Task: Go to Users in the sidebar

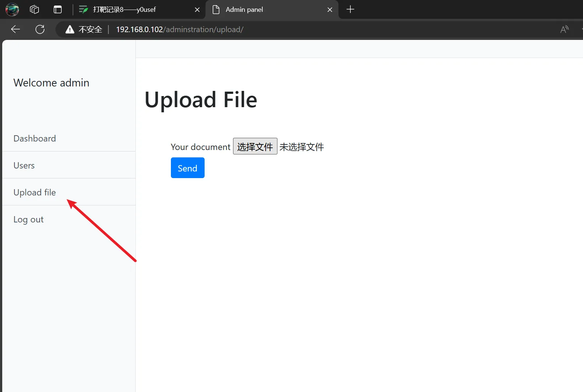Action: pos(24,166)
